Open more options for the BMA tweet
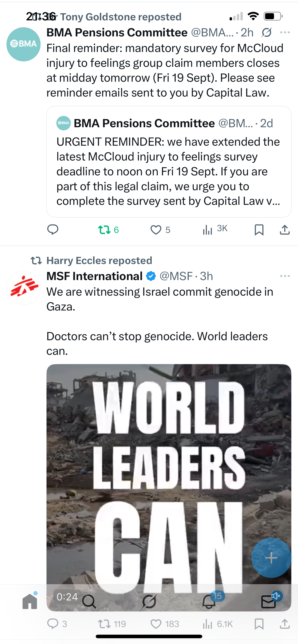The height and width of the screenshot is (644, 298). (285, 33)
